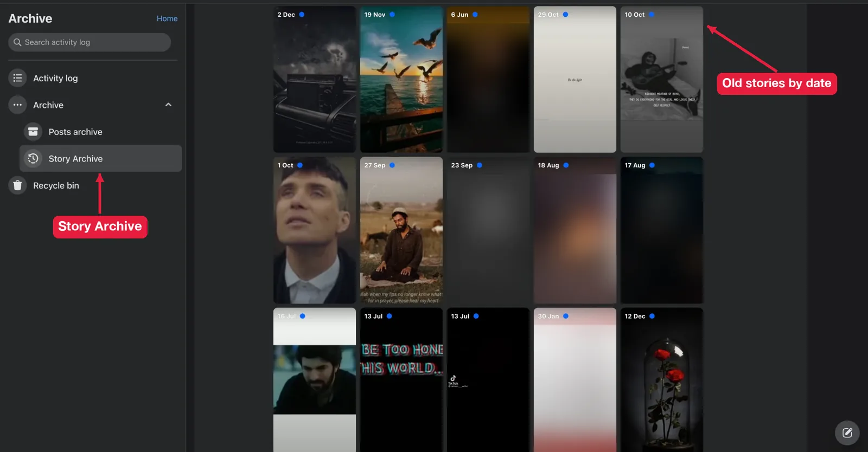This screenshot has height=452, width=868.
Task: Click the edit compose icon button
Action: 847,432
